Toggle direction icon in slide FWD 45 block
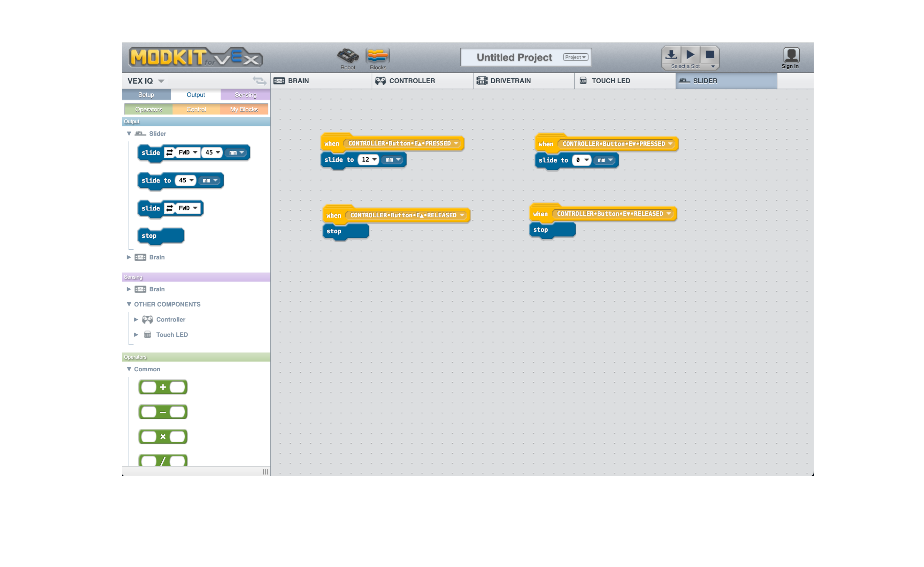The height and width of the screenshot is (567, 924). pyautogui.click(x=170, y=152)
